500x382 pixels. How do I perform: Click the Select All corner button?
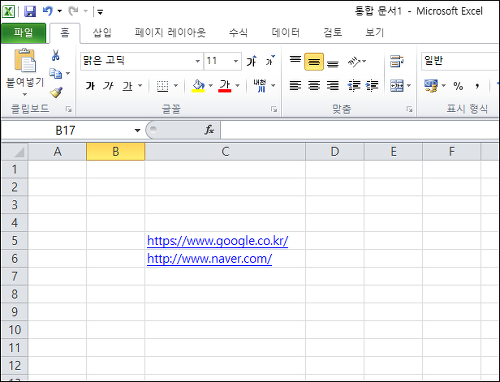(x=15, y=152)
